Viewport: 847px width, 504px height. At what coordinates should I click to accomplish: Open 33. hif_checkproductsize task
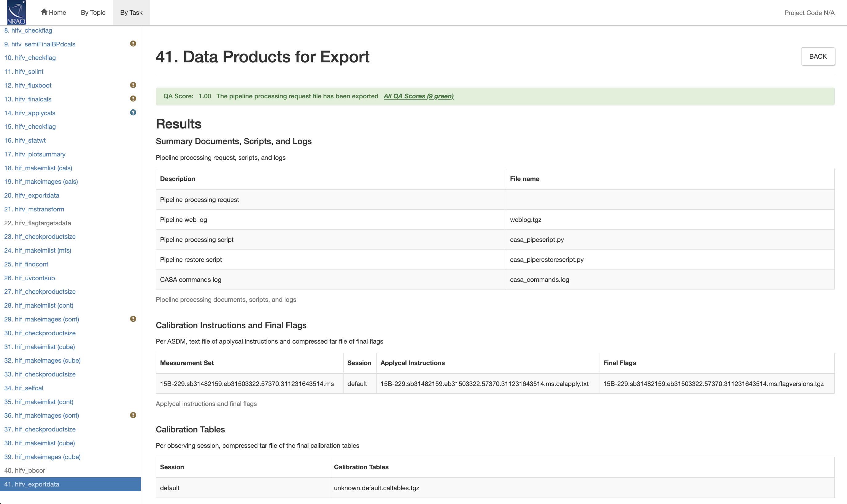point(40,374)
